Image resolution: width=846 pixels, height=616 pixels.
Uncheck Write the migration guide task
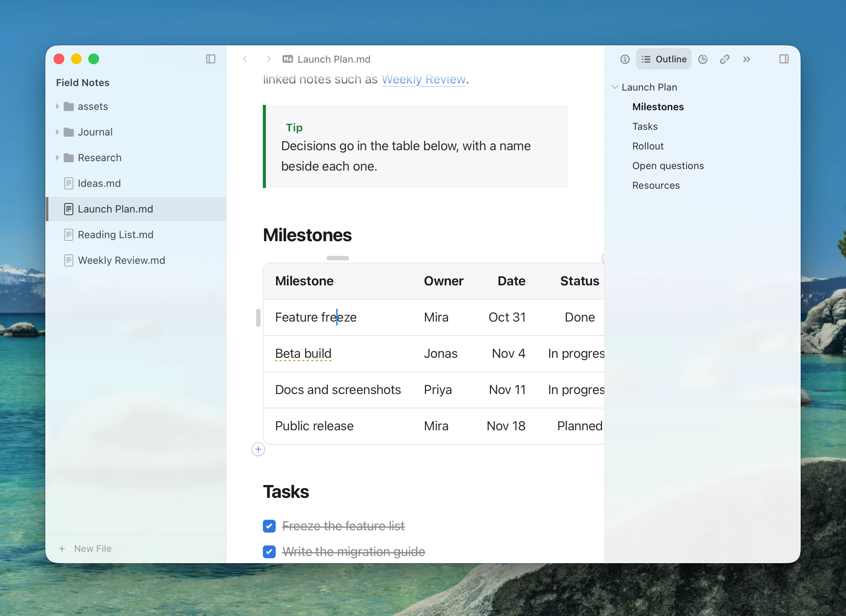269,551
